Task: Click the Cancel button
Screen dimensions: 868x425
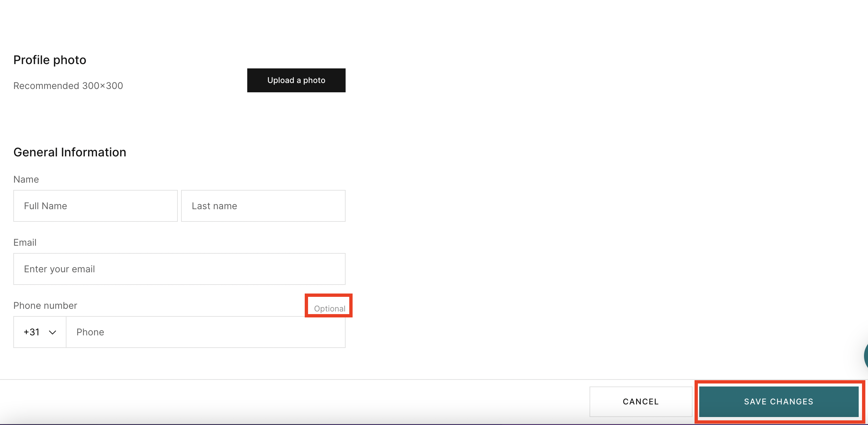Action: [641, 401]
